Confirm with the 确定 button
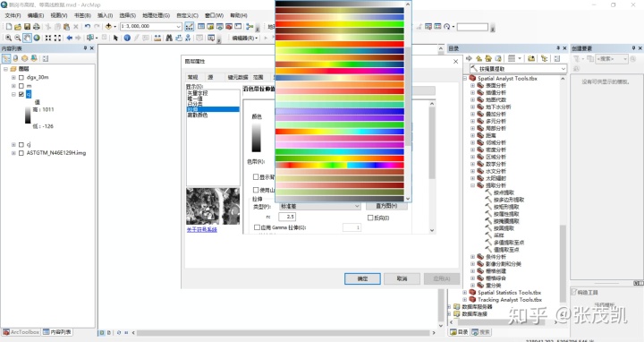This screenshot has height=342, width=644. tap(362, 278)
